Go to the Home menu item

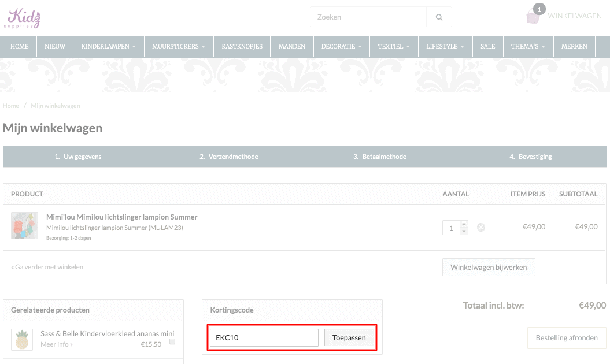click(19, 46)
